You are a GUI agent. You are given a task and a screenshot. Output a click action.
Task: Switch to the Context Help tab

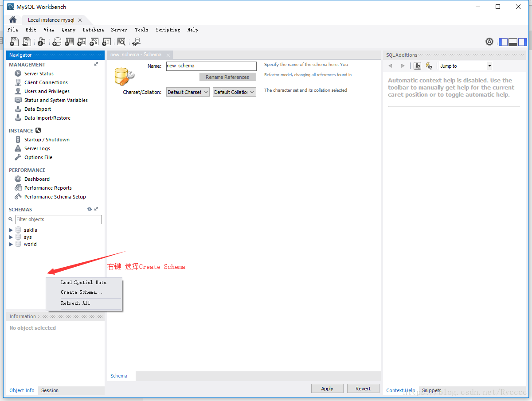(x=401, y=390)
